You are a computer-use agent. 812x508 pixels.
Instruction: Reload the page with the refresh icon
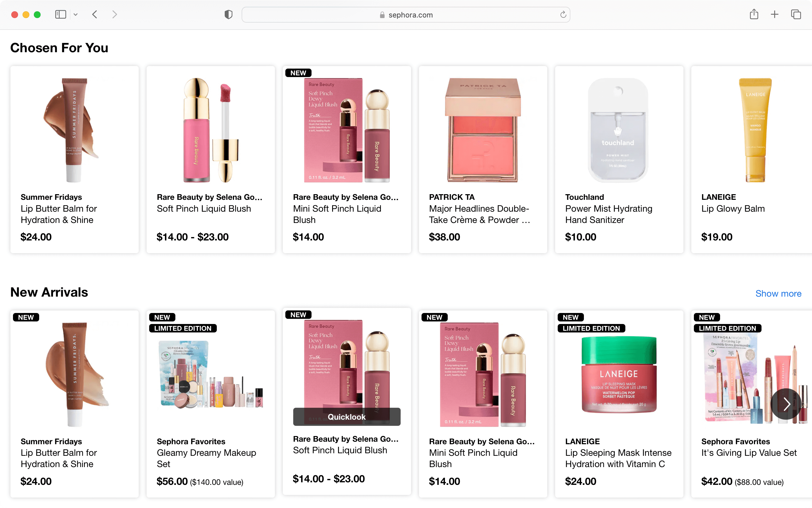point(563,14)
